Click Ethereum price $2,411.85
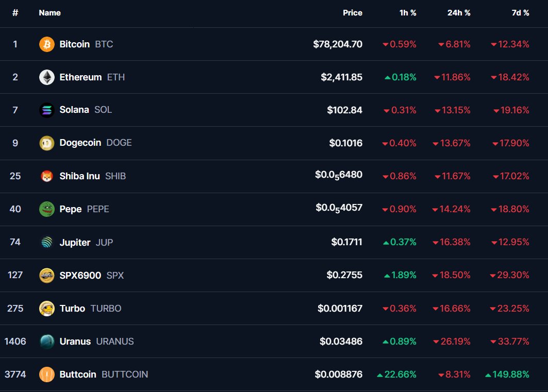Image resolution: width=548 pixels, height=392 pixels. coord(341,77)
